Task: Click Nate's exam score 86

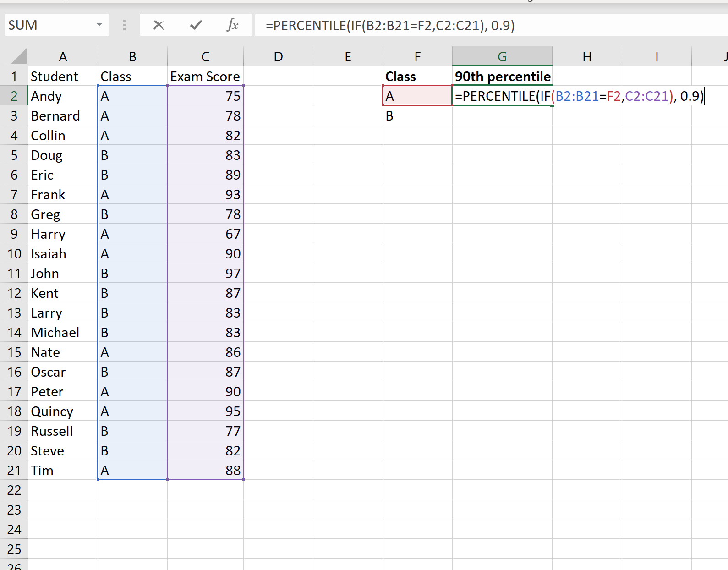Action: point(205,352)
